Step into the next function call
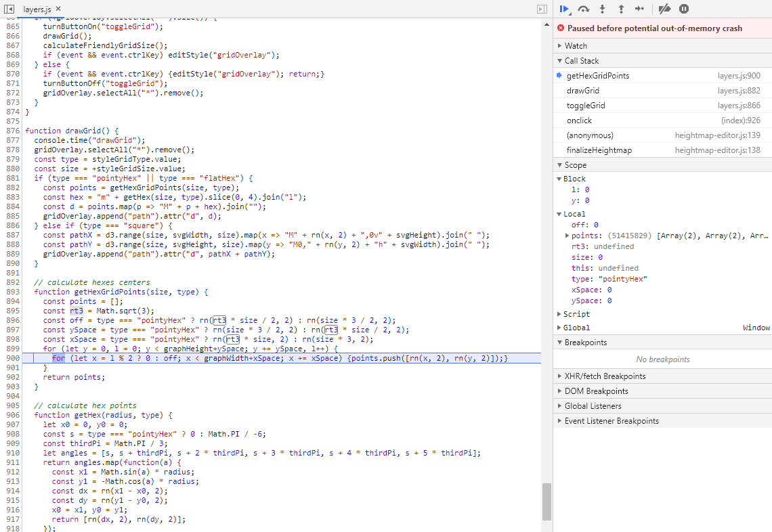This screenshot has width=772, height=532. (602, 9)
